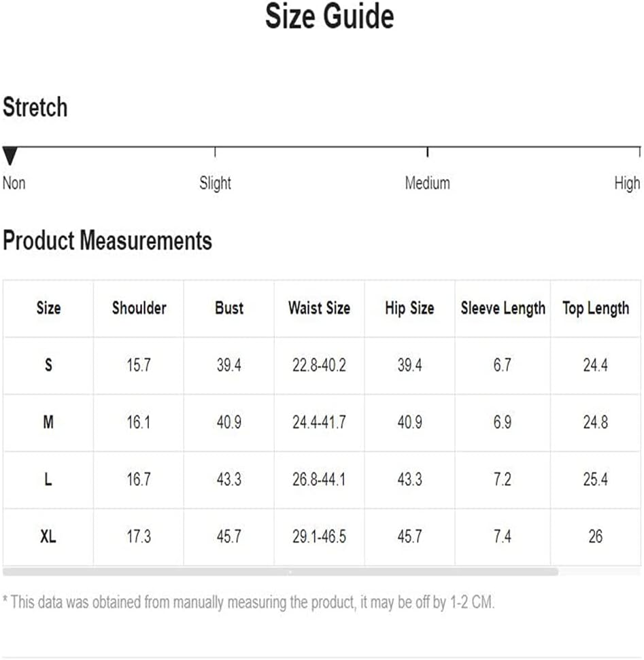The width and height of the screenshot is (644, 660).
Task: Click the Size Guide title
Action: click(330, 16)
